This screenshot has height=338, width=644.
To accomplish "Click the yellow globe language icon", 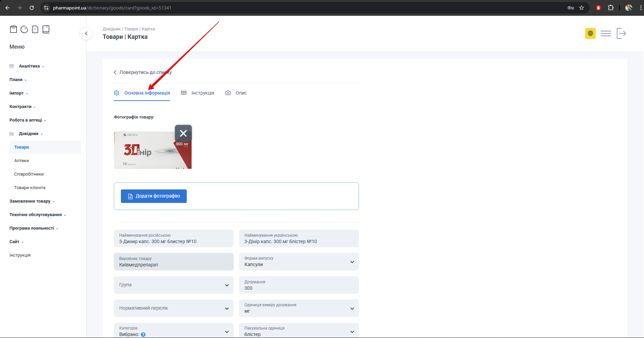I will [x=590, y=33].
